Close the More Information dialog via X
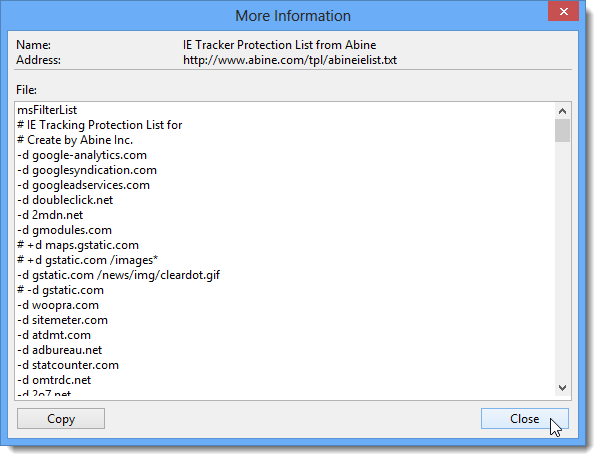601x461 pixels. coord(563,11)
